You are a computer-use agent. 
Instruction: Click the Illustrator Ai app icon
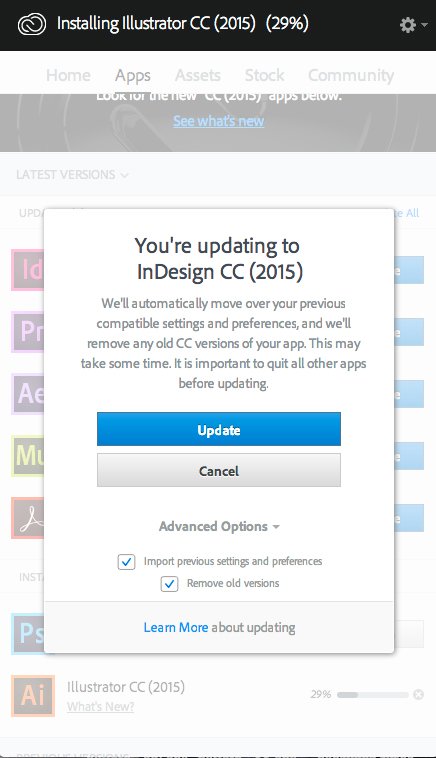point(33,695)
